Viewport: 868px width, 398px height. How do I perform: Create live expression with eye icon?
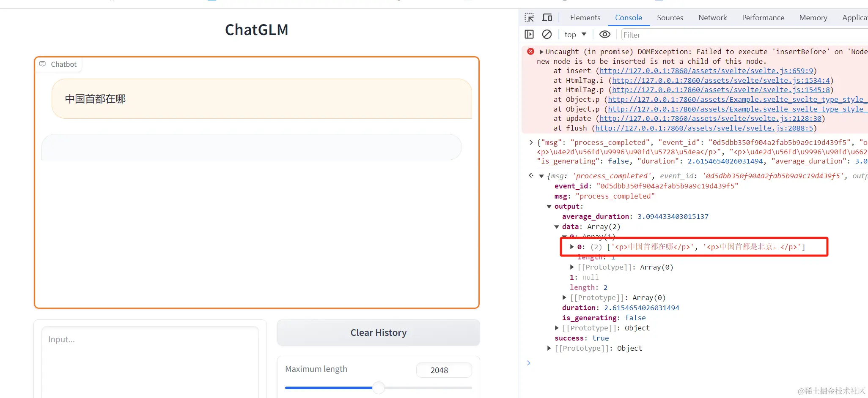(x=605, y=34)
